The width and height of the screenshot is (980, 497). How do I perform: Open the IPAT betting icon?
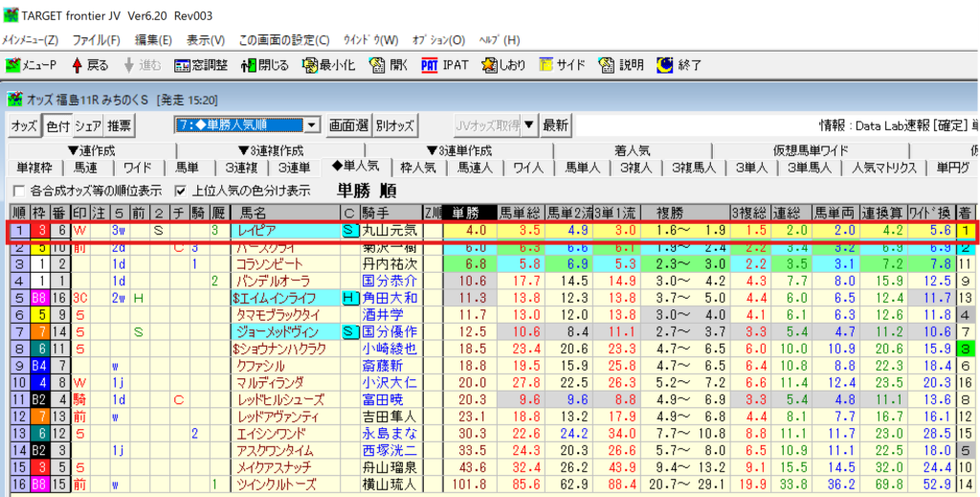(430, 65)
